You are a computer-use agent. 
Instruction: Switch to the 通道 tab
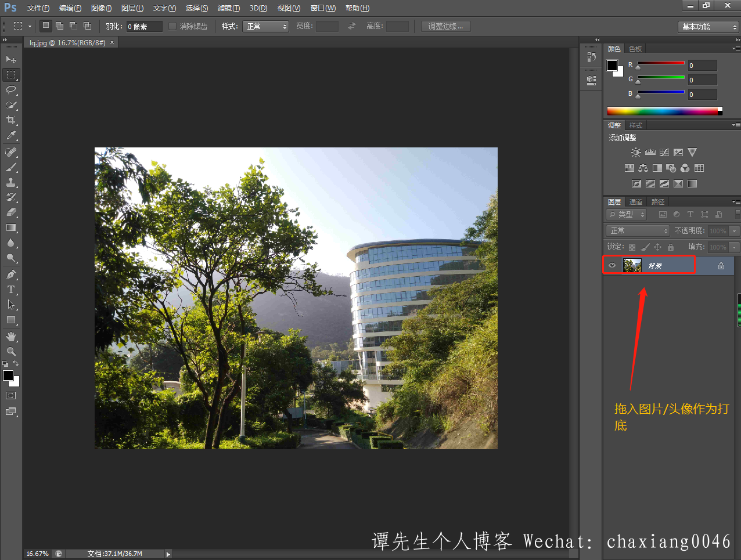pyautogui.click(x=636, y=202)
